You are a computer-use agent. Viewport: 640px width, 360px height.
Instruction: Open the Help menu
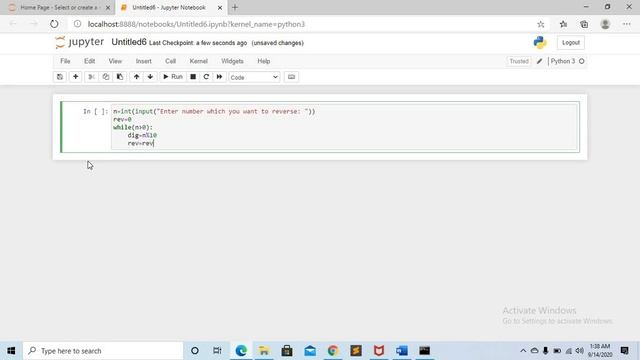tap(264, 61)
